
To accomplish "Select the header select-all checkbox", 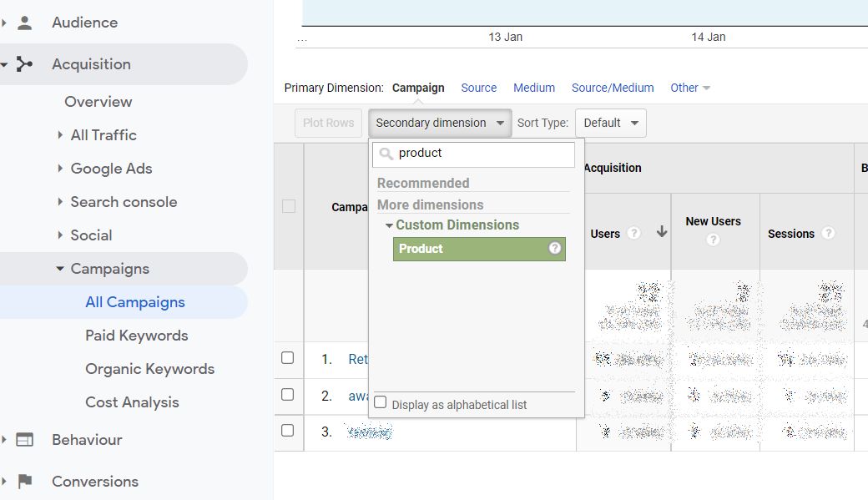I will (x=289, y=206).
